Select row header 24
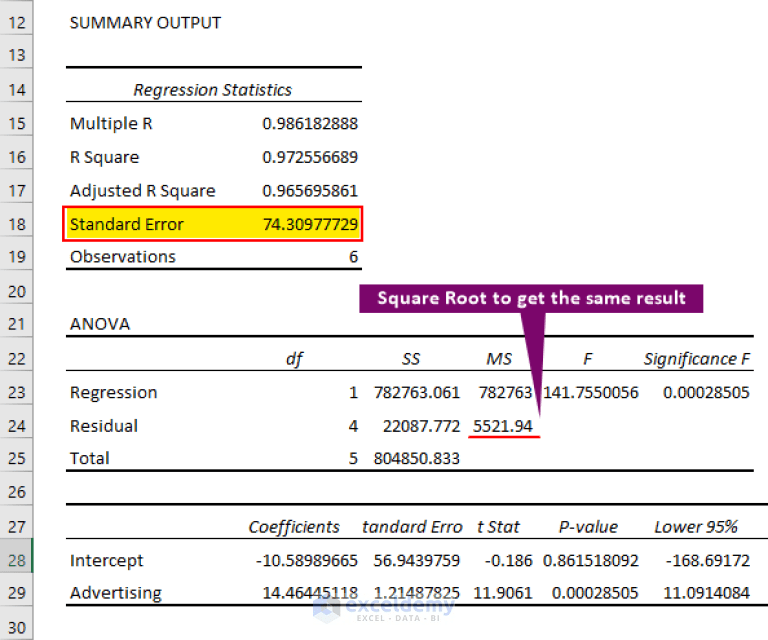This screenshot has height=640, width=768. 16,426
